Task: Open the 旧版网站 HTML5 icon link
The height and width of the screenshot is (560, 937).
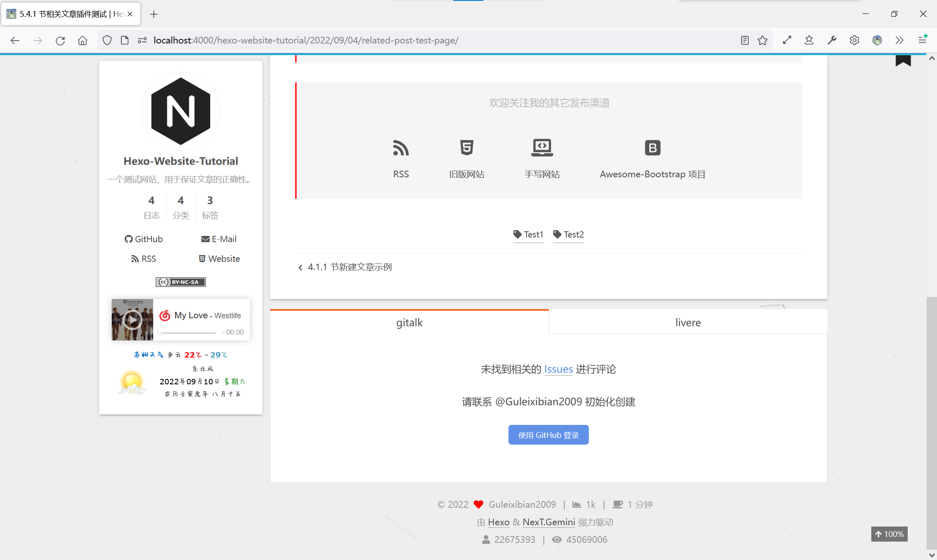Action: tap(466, 148)
